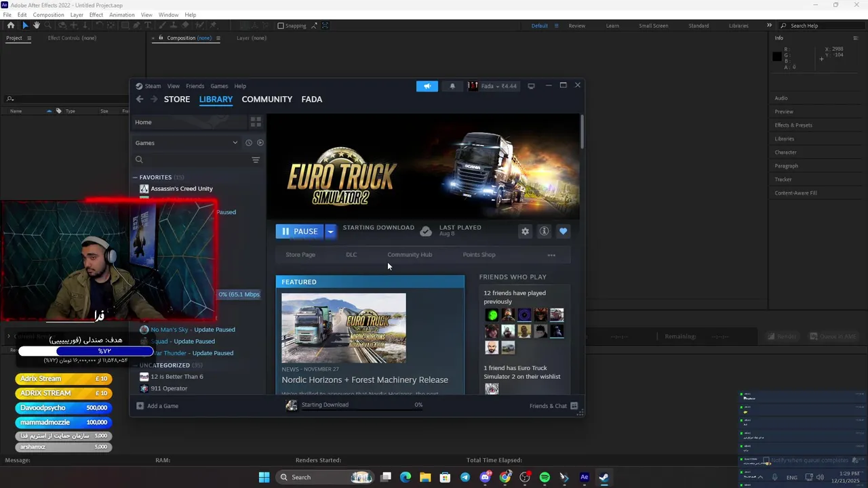Open the After Effects Animation menu
The width and height of the screenshot is (868, 488).
[x=122, y=15]
